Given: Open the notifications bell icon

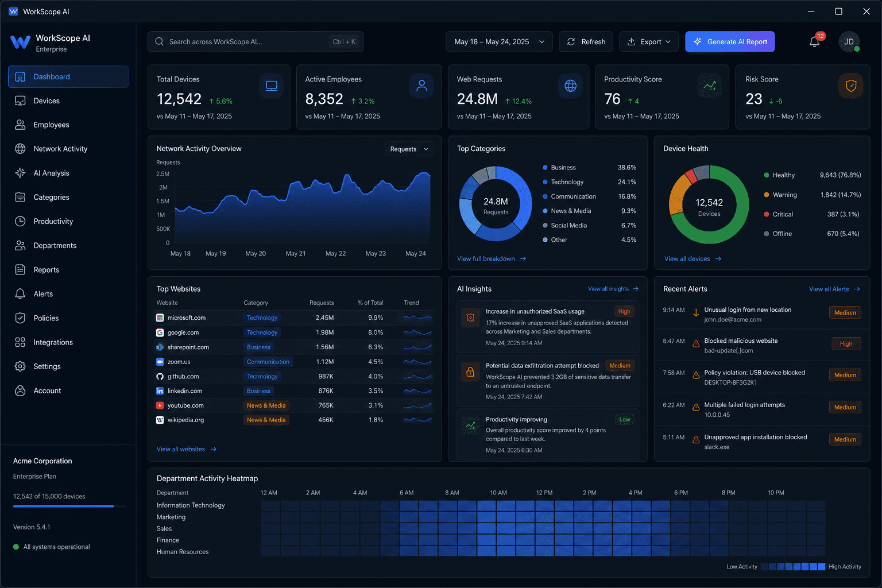Looking at the screenshot, I should pyautogui.click(x=814, y=42).
